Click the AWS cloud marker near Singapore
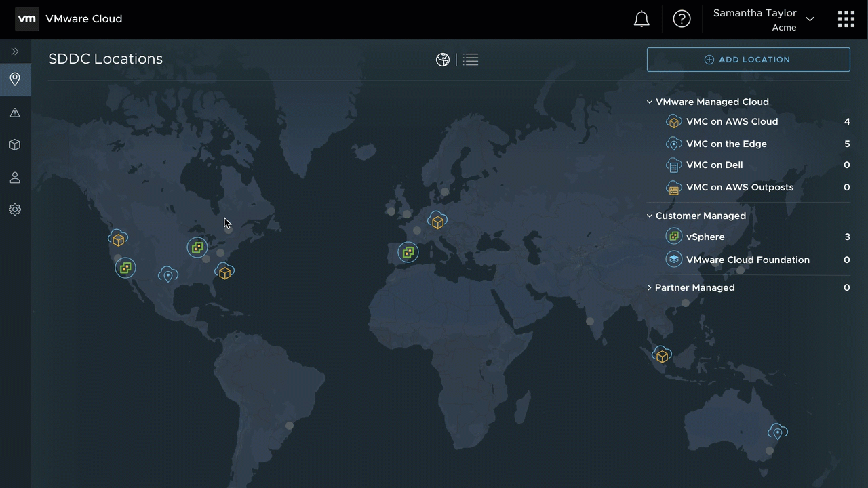Screen dimensions: 868x488 (x=662, y=354)
